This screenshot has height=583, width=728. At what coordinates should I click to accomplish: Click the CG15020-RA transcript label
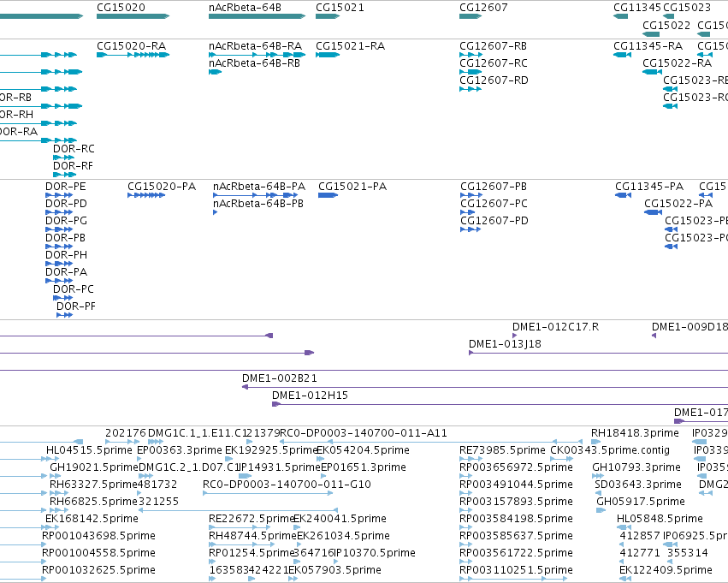[132, 46]
